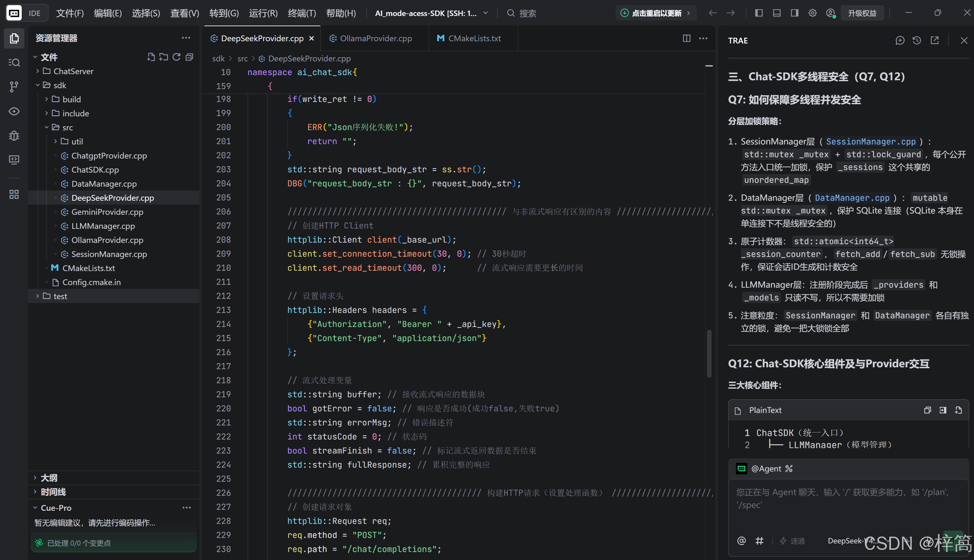Open the AI_mode-acess-SDK project dropdown
974x560 pixels.
tap(432, 13)
